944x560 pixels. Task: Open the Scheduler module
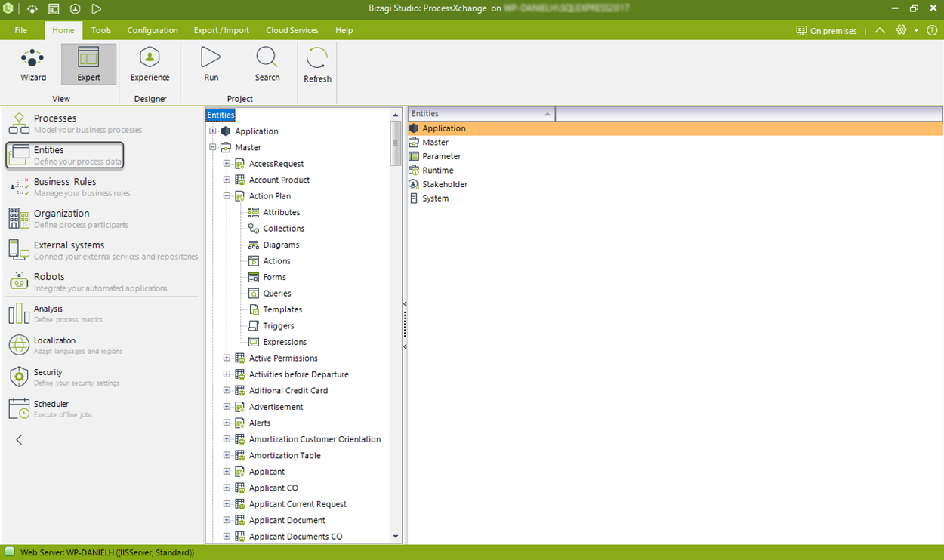click(x=50, y=408)
